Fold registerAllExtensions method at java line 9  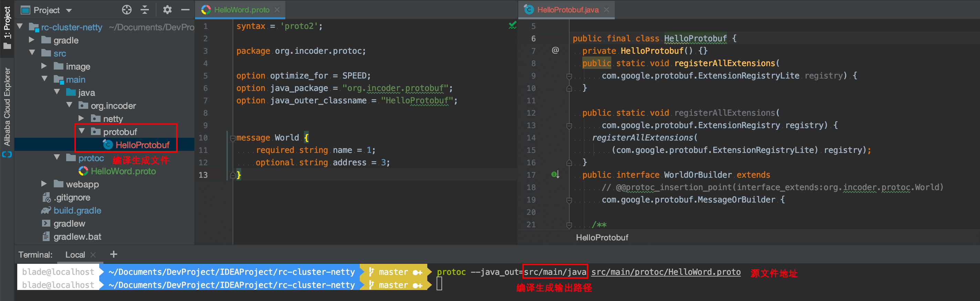[x=569, y=76]
